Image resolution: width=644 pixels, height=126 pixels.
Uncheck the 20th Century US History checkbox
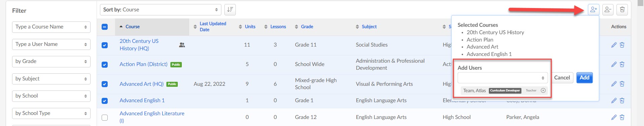[105, 45]
